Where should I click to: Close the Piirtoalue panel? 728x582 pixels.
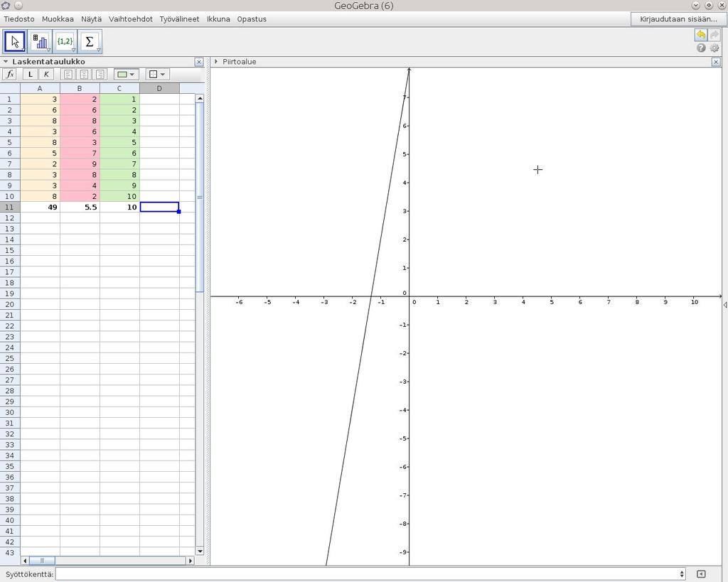click(716, 62)
